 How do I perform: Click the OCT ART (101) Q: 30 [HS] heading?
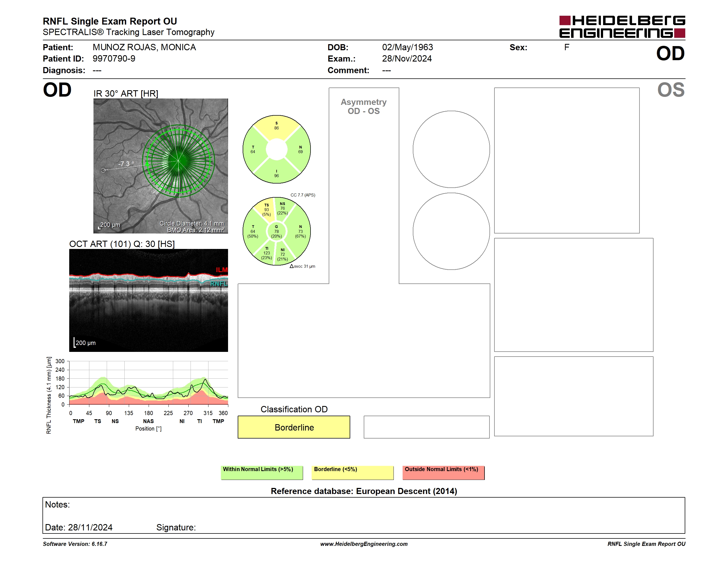coord(122,244)
